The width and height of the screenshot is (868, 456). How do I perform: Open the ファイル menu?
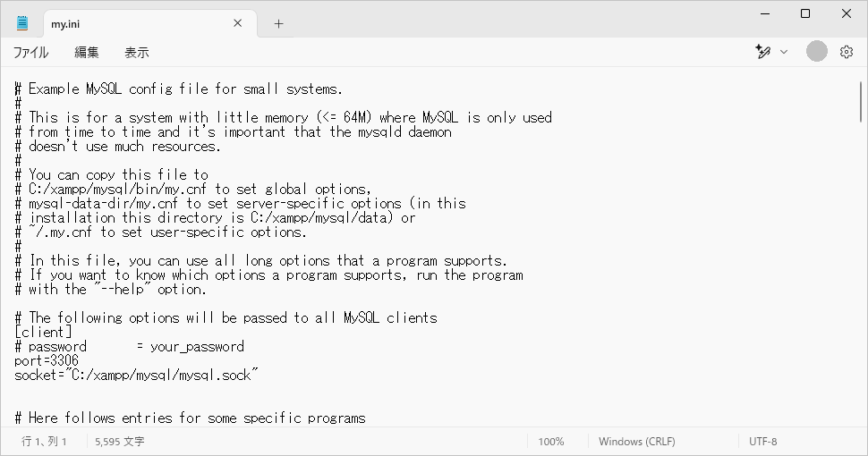pos(30,53)
